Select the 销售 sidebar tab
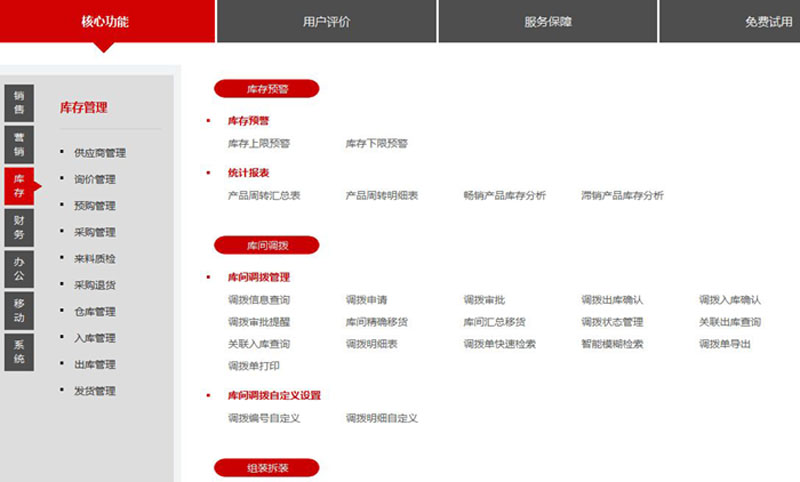This screenshot has width=800, height=482. tap(19, 102)
